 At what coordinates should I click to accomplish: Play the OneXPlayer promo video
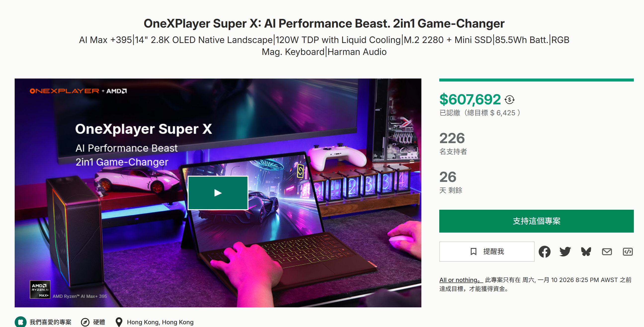point(218,193)
